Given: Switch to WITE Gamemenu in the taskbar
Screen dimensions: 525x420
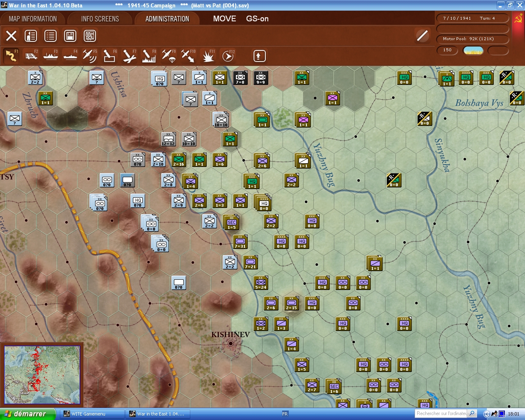Looking at the screenshot, I should (92, 414).
